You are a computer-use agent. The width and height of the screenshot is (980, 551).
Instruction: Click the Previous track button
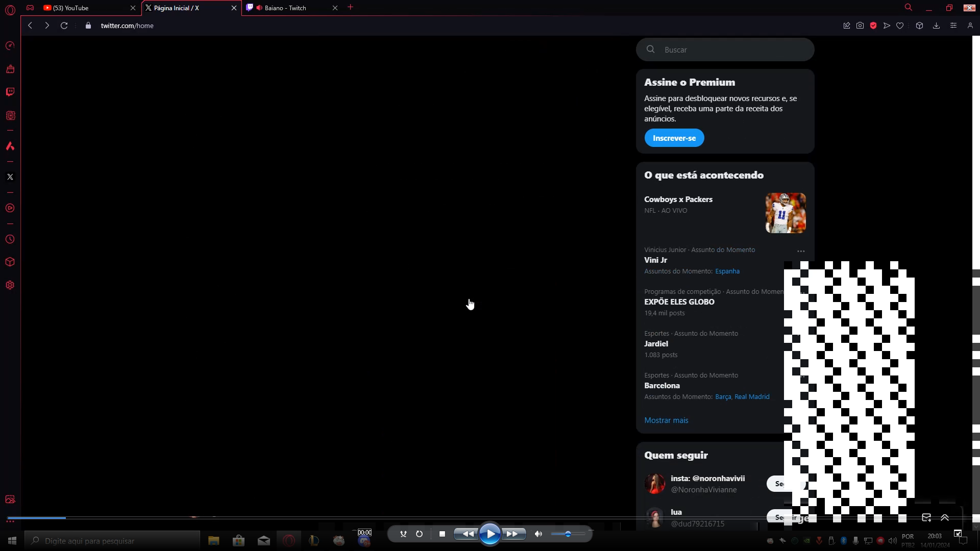[x=467, y=534]
